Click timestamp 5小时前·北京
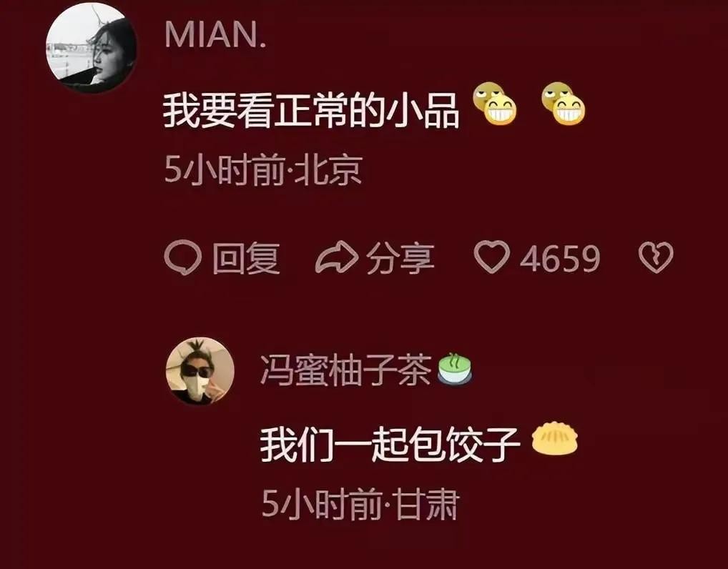The width and height of the screenshot is (728, 569). click(x=263, y=170)
